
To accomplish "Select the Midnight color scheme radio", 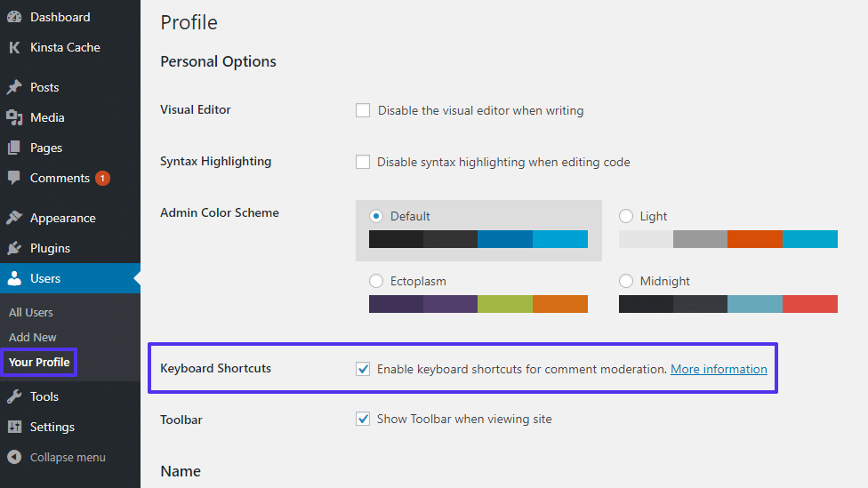I will [626, 281].
